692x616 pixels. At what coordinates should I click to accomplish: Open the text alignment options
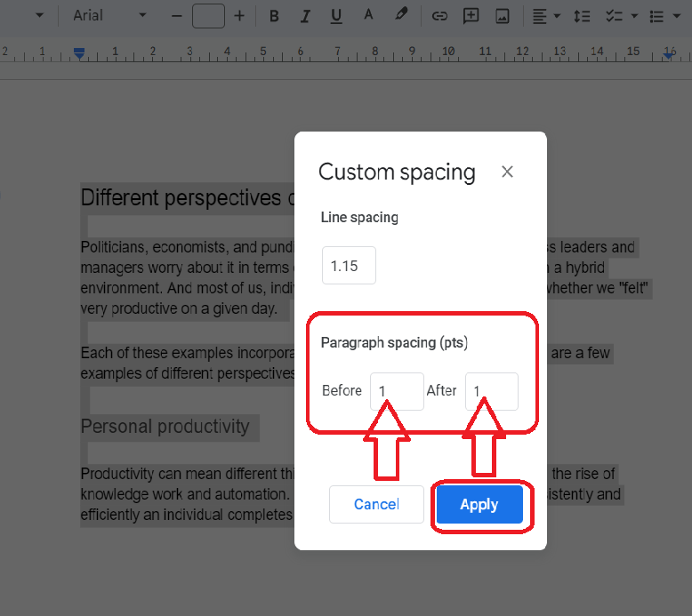tap(539, 16)
